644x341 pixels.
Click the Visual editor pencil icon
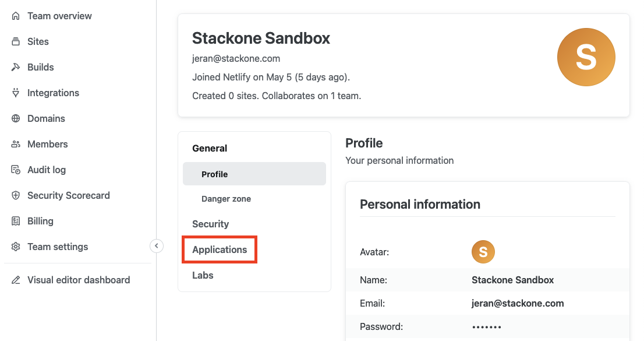click(16, 280)
